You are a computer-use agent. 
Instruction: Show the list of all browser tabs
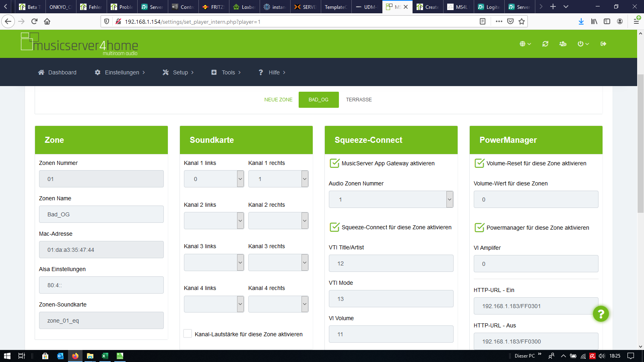(x=566, y=7)
